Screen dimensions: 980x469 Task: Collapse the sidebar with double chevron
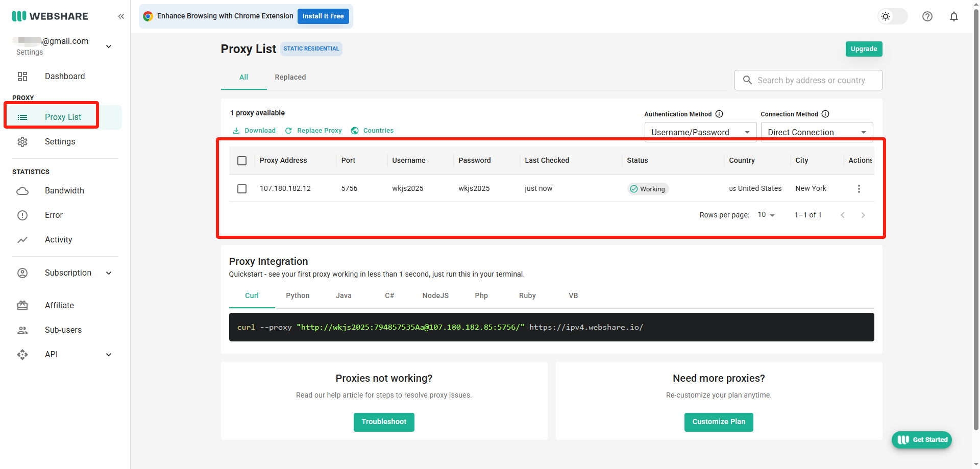tap(121, 16)
